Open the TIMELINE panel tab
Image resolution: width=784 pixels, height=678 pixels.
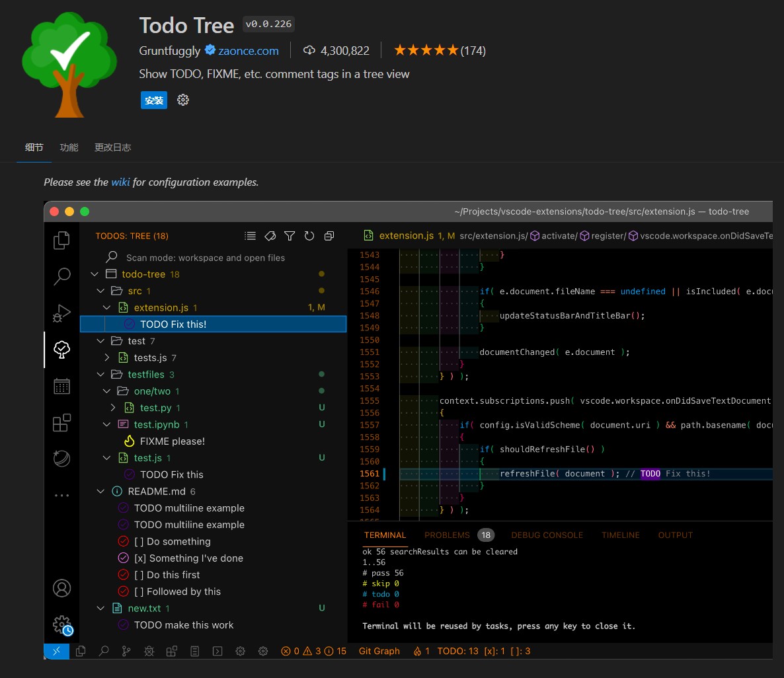click(621, 535)
